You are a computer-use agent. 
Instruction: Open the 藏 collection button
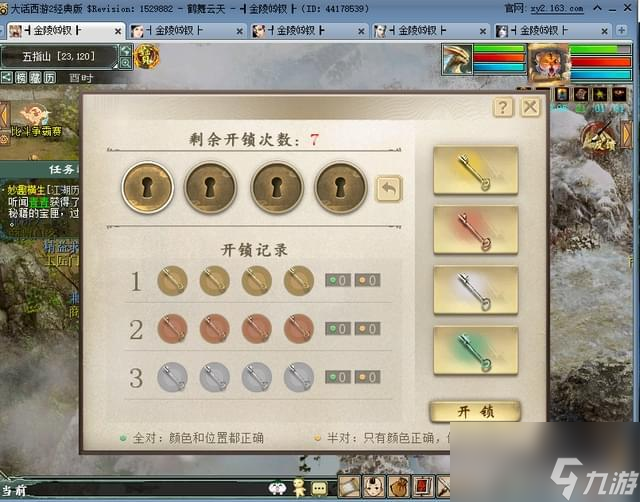[x=35, y=77]
